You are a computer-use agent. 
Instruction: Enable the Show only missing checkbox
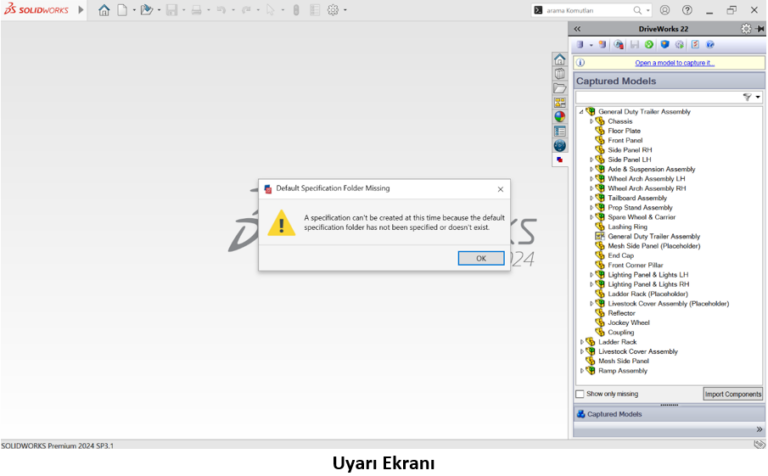[580, 394]
